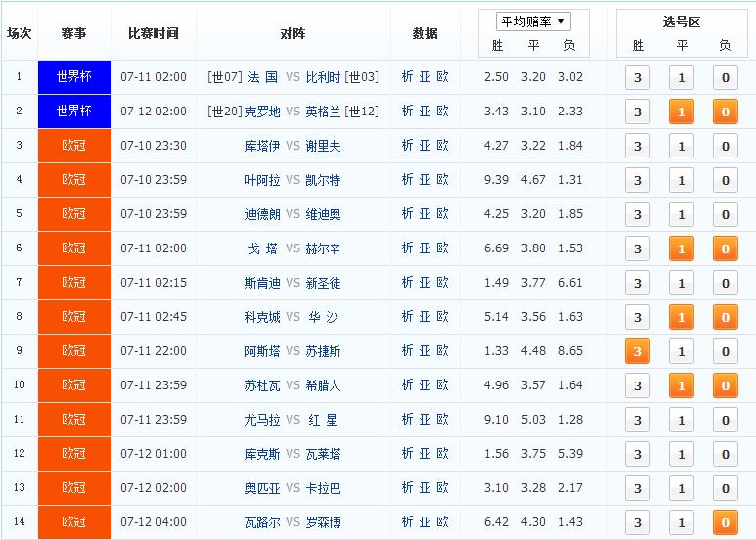Click the 选号区 header
Viewport: 756px width, 540px height.
[x=681, y=22]
